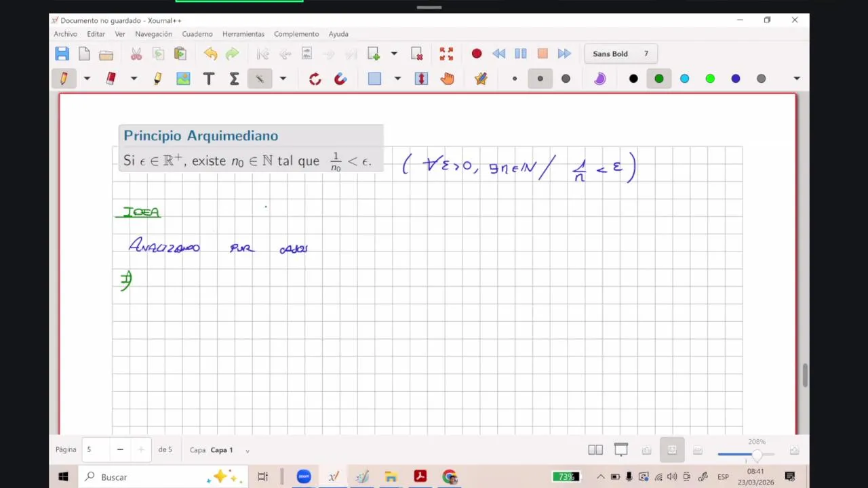Toggle fullscreen mode icon
This screenshot has height=488, width=868.
[x=446, y=54]
